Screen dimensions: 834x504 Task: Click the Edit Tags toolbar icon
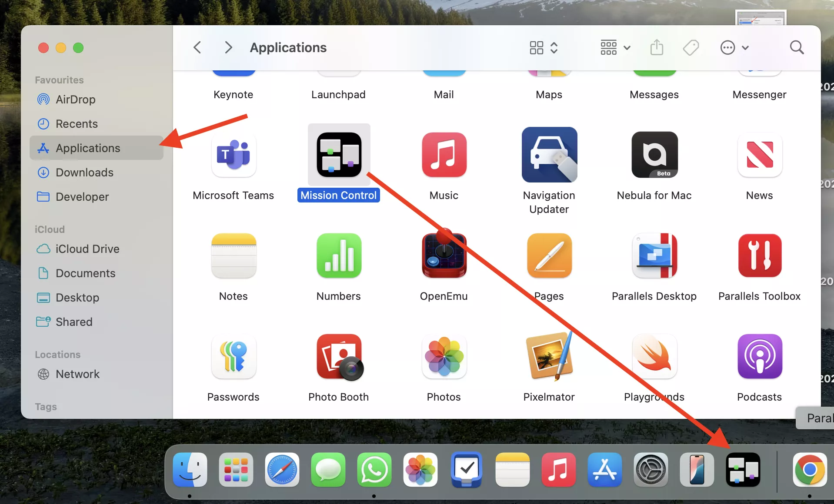pos(691,47)
